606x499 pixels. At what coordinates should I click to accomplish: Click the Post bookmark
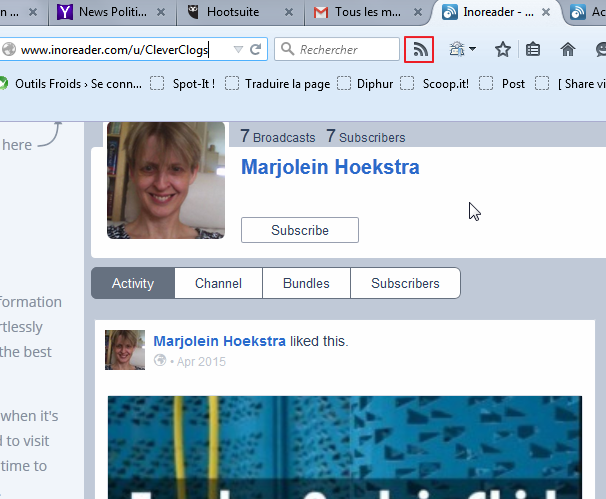pos(502,83)
